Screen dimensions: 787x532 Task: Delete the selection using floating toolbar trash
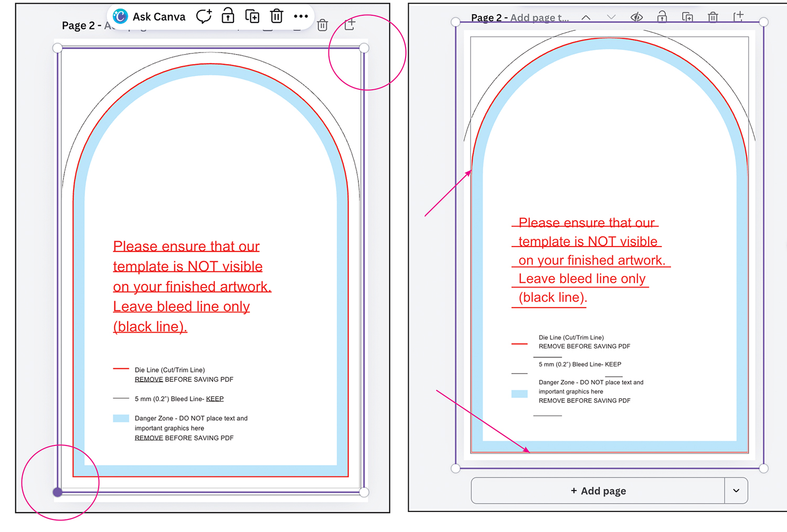tap(276, 16)
